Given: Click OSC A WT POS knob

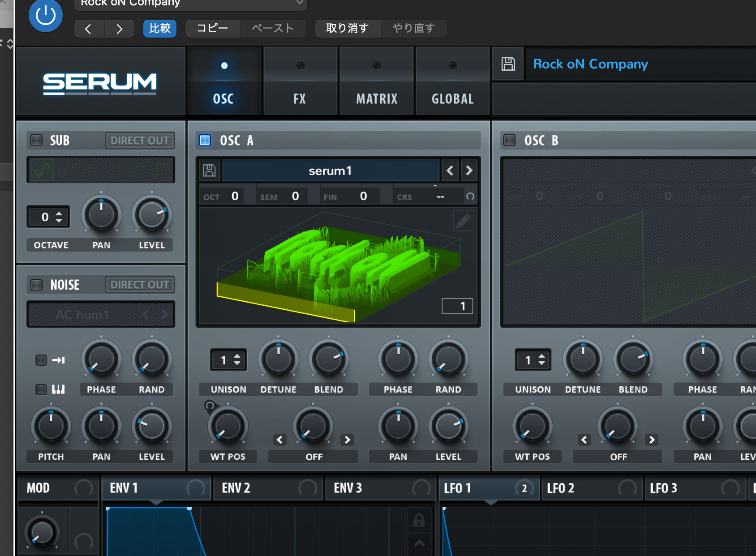Looking at the screenshot, I should pos(228,426).
